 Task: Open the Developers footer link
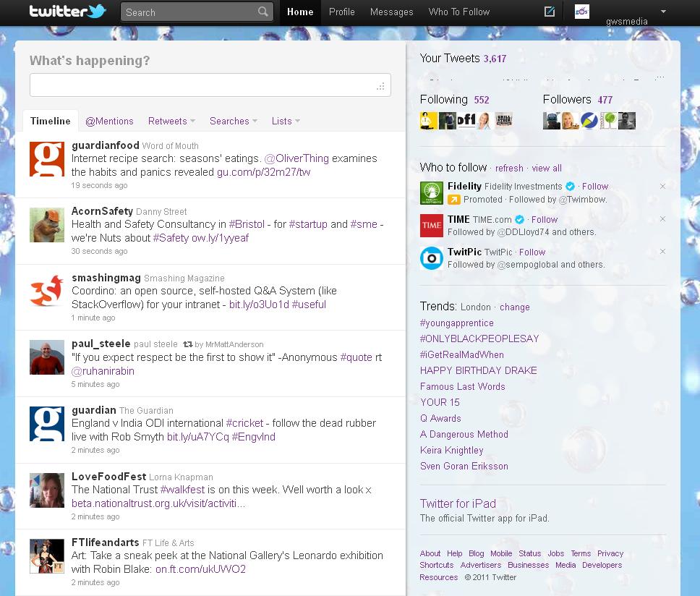point(602,565)
